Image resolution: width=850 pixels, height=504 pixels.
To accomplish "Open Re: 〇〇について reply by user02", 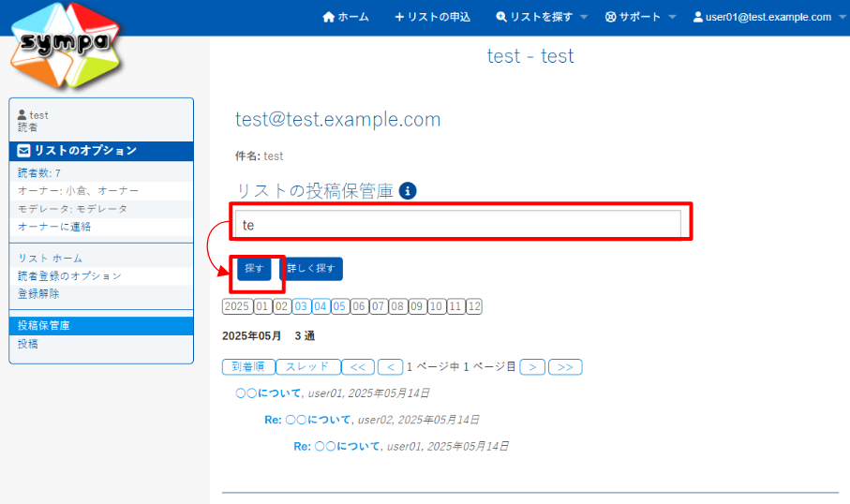I will 308,420.
